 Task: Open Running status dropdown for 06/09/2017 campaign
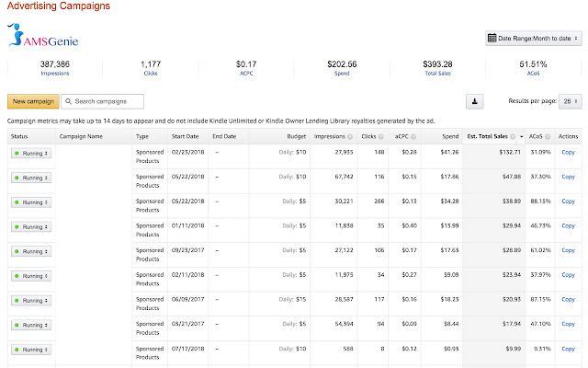tap(31, 301)
